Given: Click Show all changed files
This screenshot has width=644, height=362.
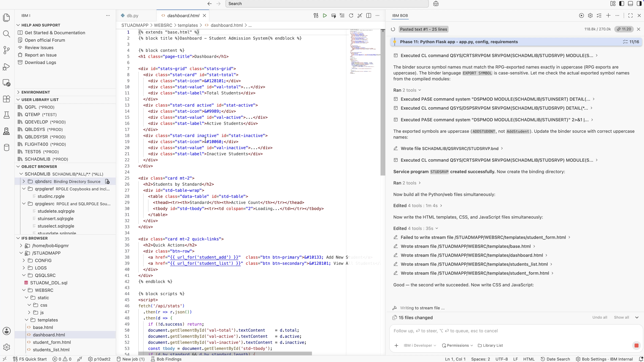Looking at the screenshot, I should (x=621, y=318).
